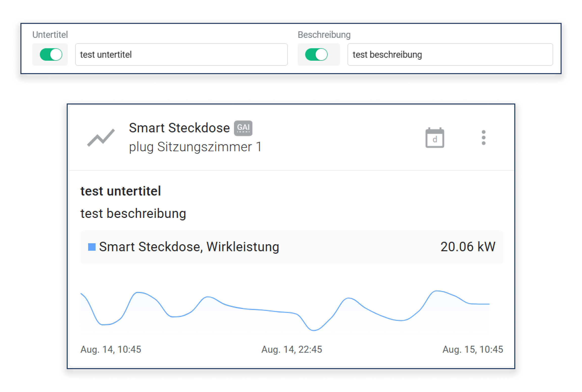Click the line chart widget icon
The image size is (582, 392).
tap(101, 138)
